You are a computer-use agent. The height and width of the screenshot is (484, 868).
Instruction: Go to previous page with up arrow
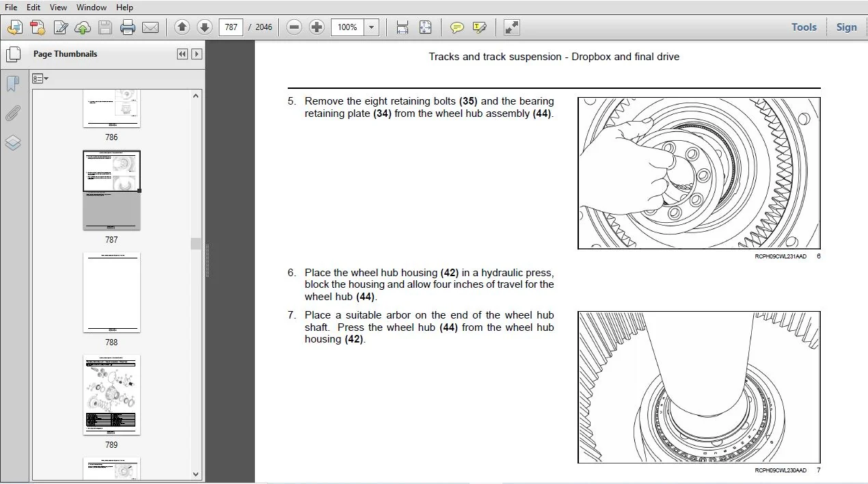[182, 27]
